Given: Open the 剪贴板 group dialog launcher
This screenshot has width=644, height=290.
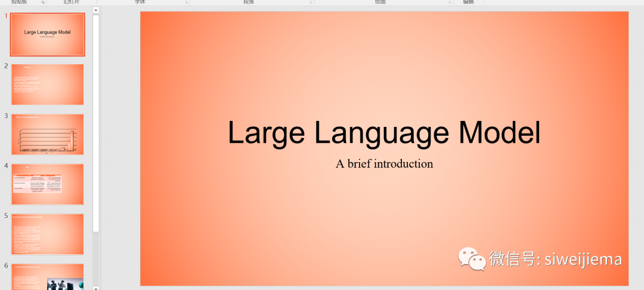Looking at the screenshot, I should pos(43,2).
